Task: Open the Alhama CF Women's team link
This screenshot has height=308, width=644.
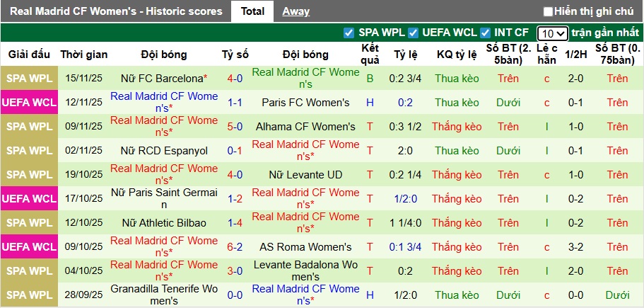Action: (x=305, y=127)
